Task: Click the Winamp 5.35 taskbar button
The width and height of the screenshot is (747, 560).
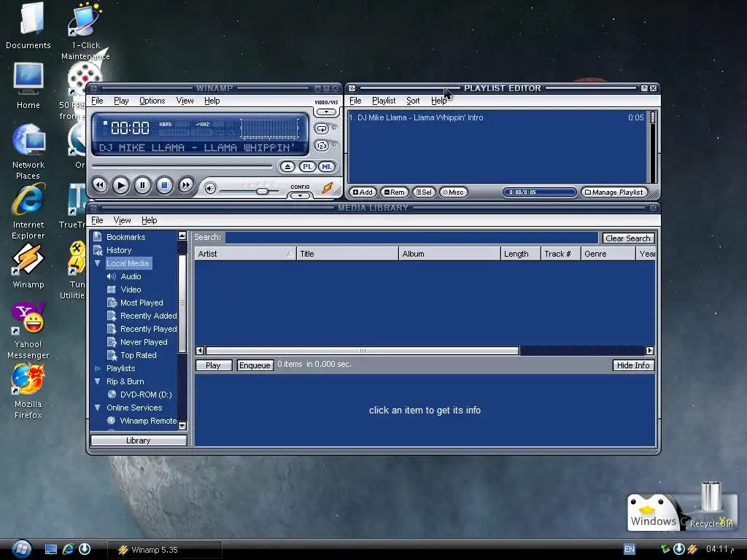Action: 165,550
